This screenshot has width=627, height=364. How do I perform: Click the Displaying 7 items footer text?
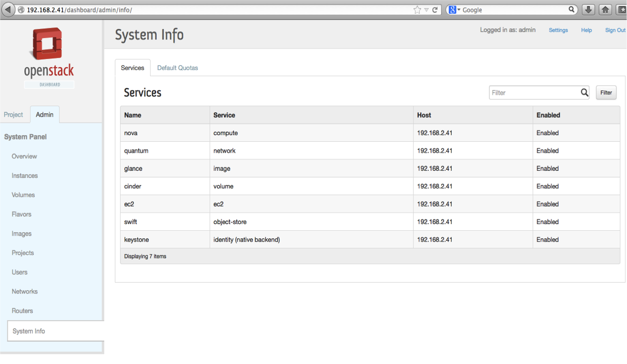(x=145, y=256)
